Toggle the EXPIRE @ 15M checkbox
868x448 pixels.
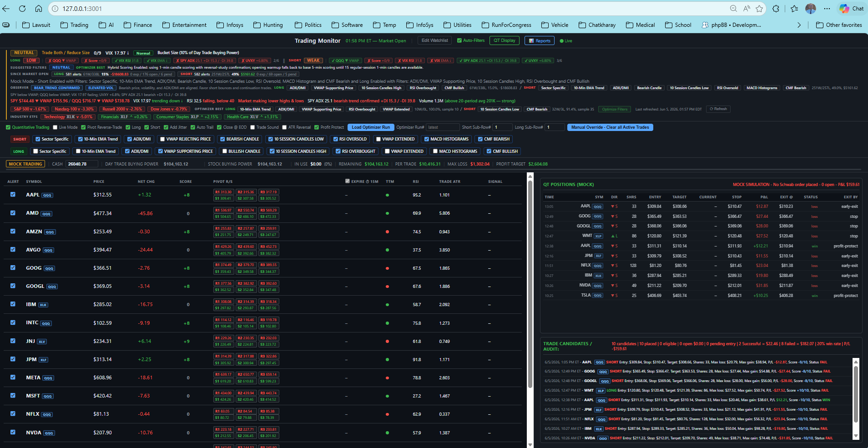click(348, 181)
